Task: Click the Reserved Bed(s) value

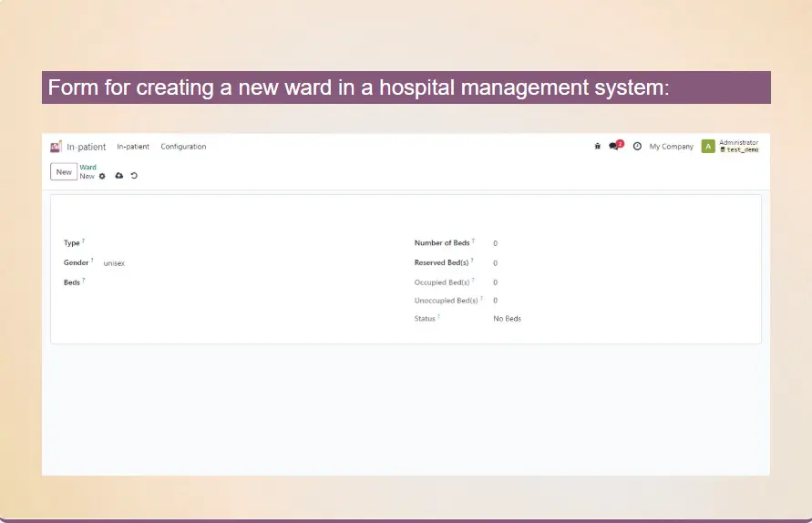Action: 496,263
